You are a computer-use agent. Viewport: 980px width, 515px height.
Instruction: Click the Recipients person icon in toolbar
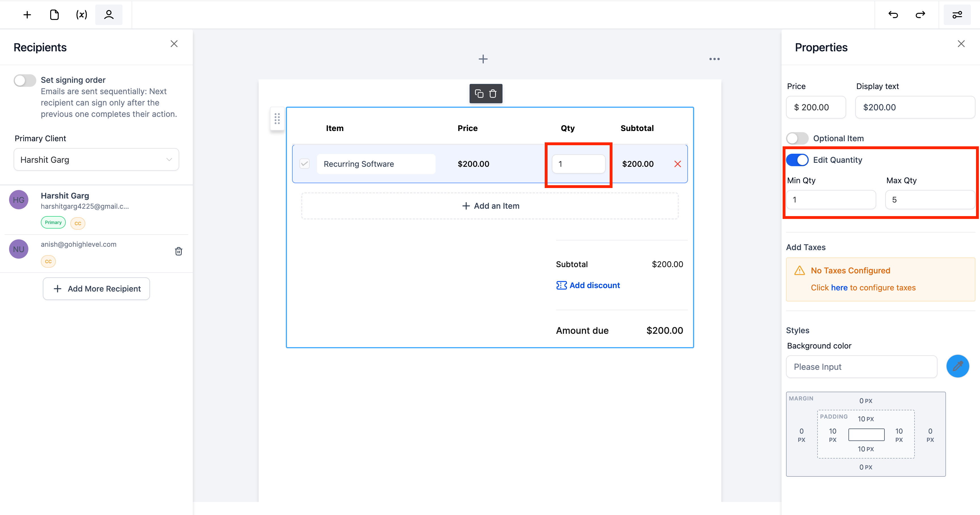(109, 15)
